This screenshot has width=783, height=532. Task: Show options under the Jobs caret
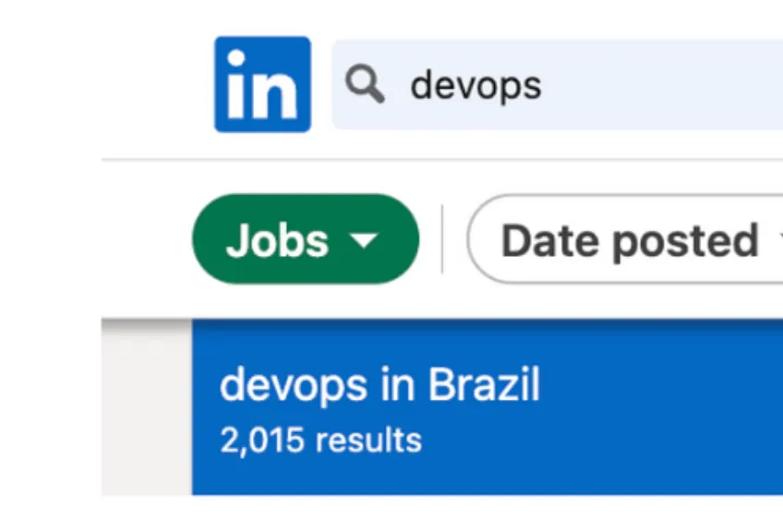(x=366, y=240)
